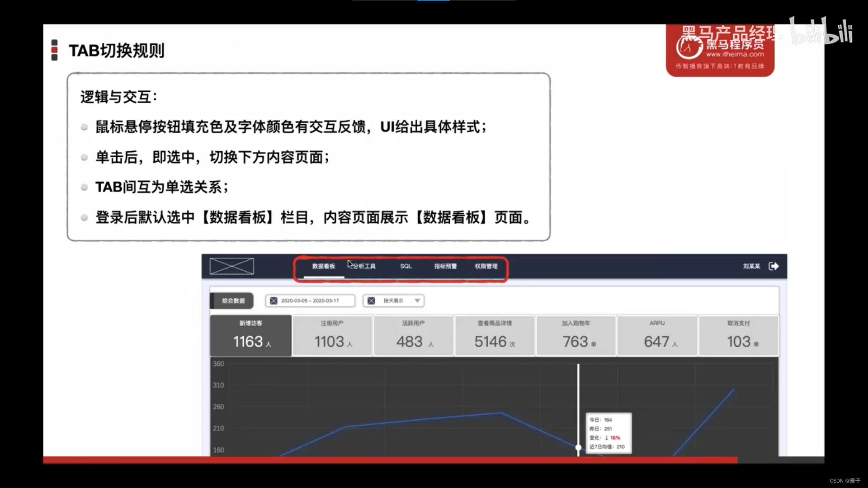Select the ARPU 647 card

pyautogui.click(x=658, y=336)
